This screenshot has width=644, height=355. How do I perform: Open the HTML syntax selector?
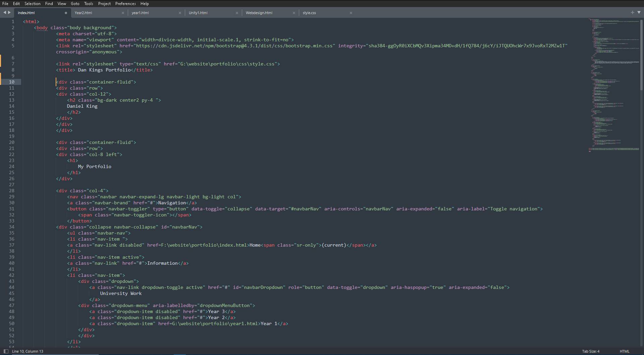coord(625,351)
